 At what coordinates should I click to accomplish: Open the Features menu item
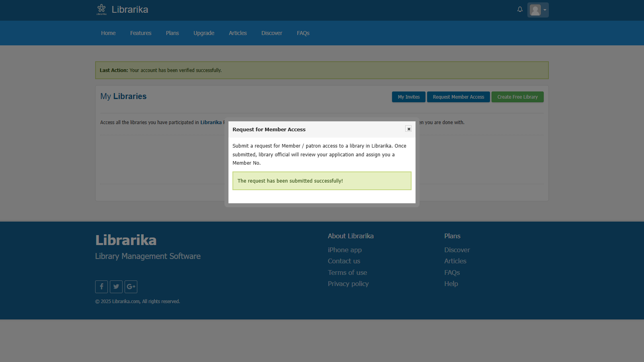tap(141, 33)
